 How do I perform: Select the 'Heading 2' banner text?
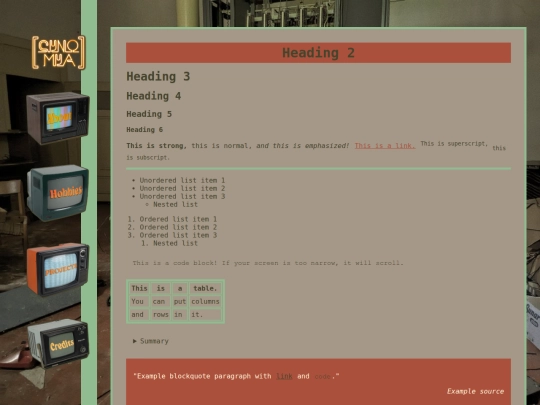[x=318, y=53]
